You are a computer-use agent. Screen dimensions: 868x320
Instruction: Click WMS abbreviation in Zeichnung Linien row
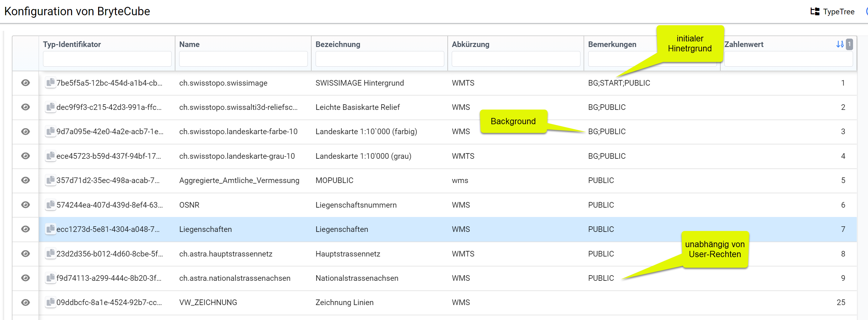(460, 303)
